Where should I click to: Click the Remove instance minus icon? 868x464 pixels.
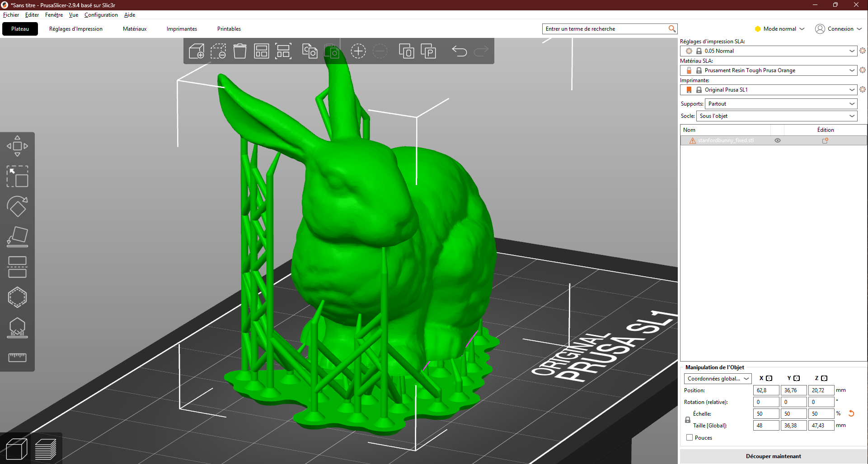click(380, 51)
